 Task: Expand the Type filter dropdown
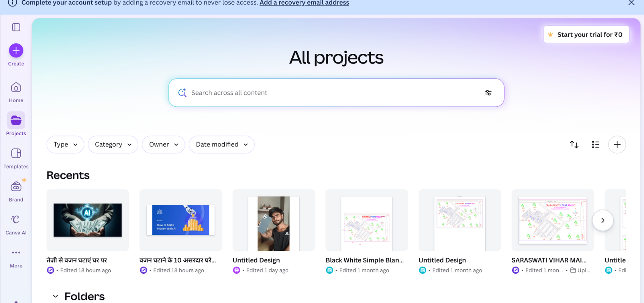[x=65, y=145]
